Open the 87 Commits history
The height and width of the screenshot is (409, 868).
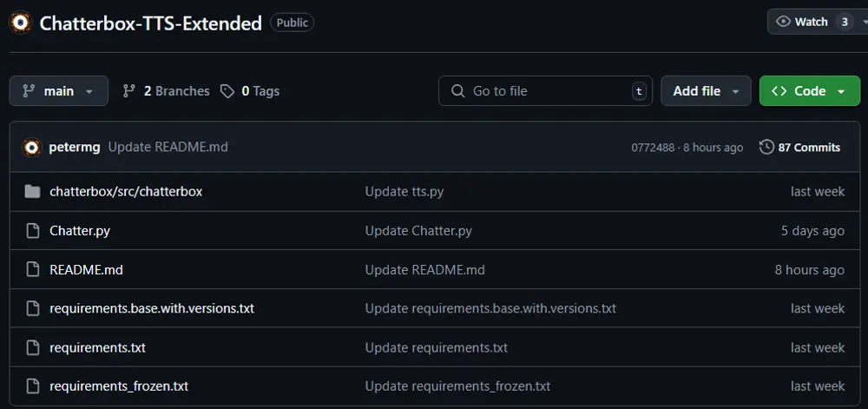tap(799, 148)
